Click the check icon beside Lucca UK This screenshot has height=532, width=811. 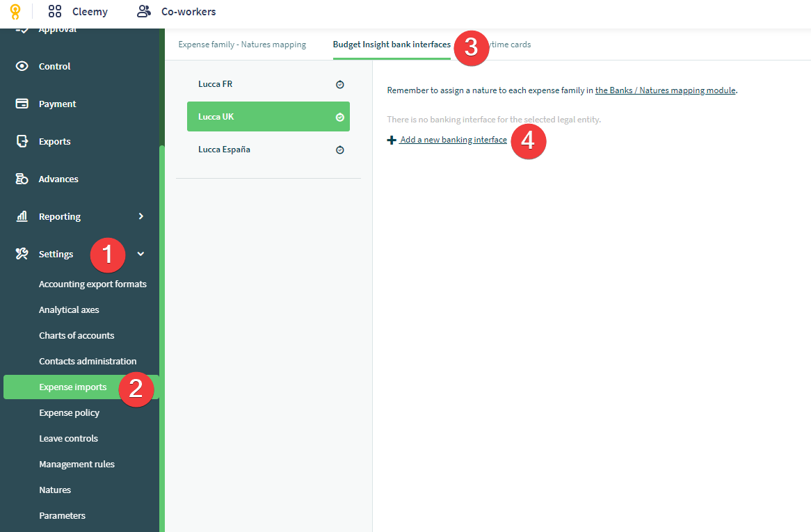(340, 117)
